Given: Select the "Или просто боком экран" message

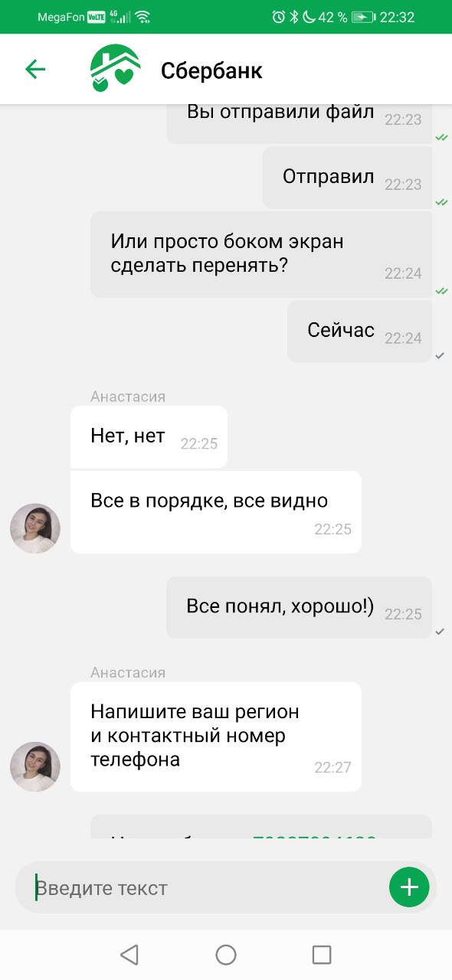Looking at the screenshot, I should coord(260,254).
